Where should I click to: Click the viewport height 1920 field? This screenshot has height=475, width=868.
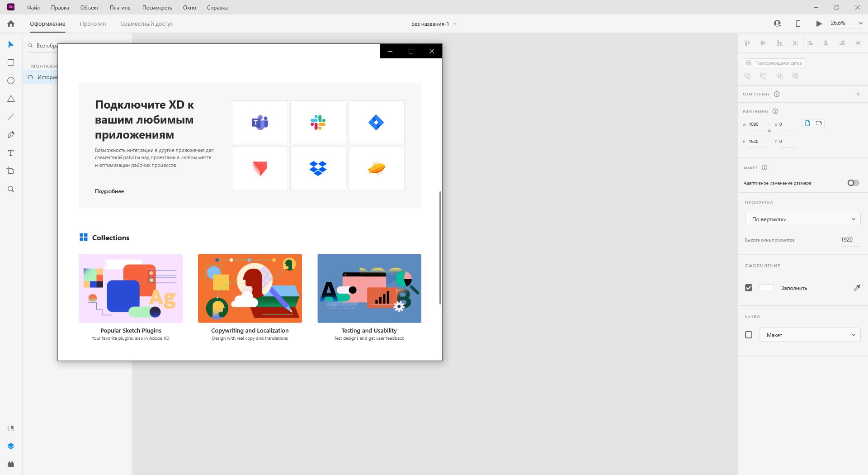850,240
